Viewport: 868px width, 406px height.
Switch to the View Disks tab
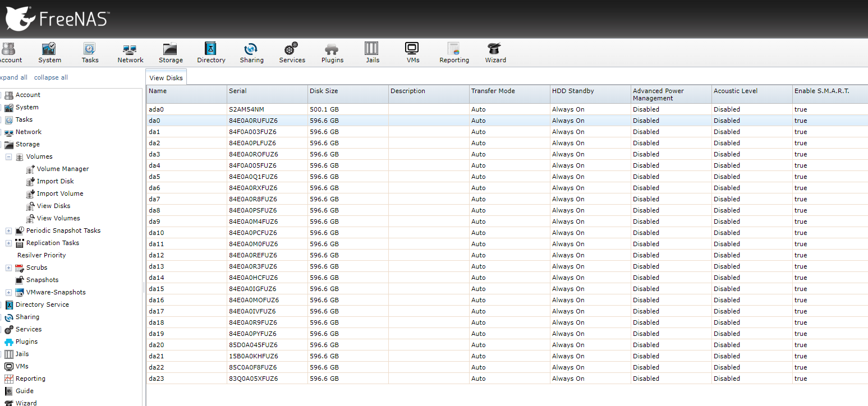pos(166,78)
